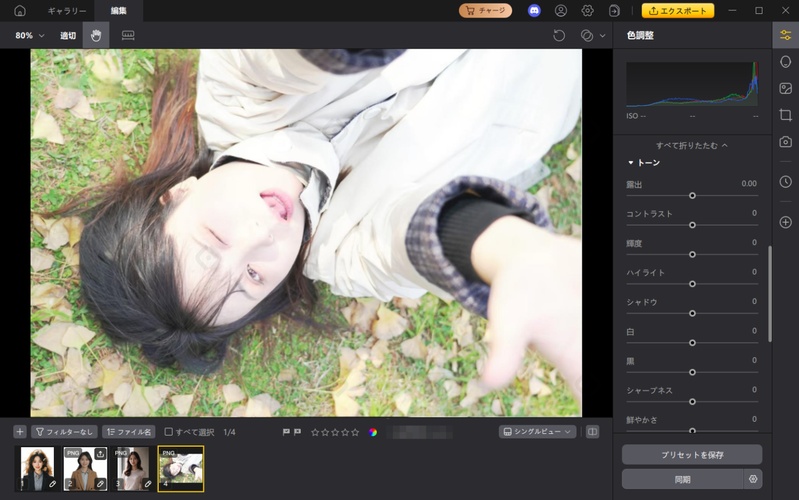The width and height of the screenshot is (799, 500).
Task: Open the camera panel icon in sidebar
Action: (x=785, y=142)
